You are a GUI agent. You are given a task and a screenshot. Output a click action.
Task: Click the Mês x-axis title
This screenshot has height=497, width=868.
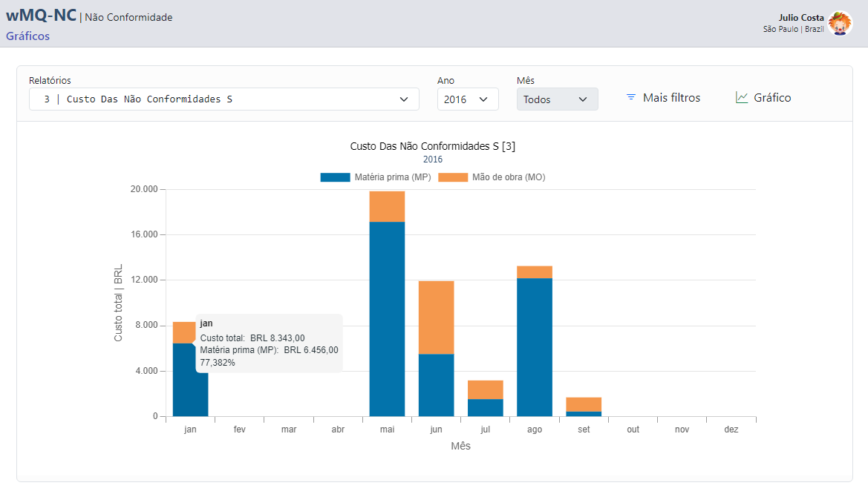[x=460, y=446]
